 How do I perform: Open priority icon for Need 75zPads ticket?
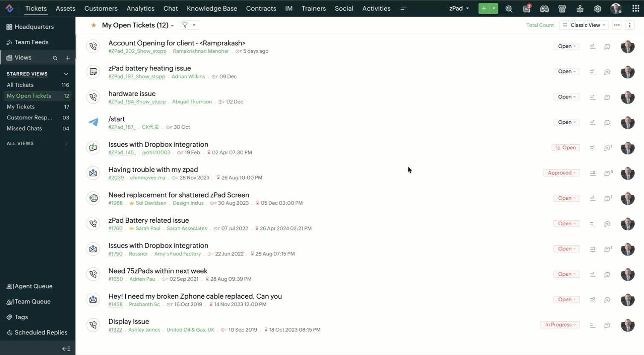click(592, 274)
